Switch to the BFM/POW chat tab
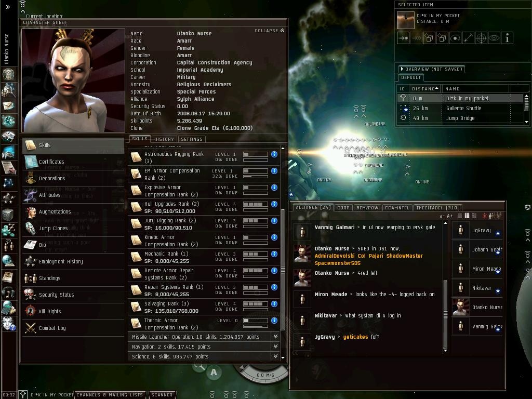Screen dimensions: 532x399 pos(367,208)
